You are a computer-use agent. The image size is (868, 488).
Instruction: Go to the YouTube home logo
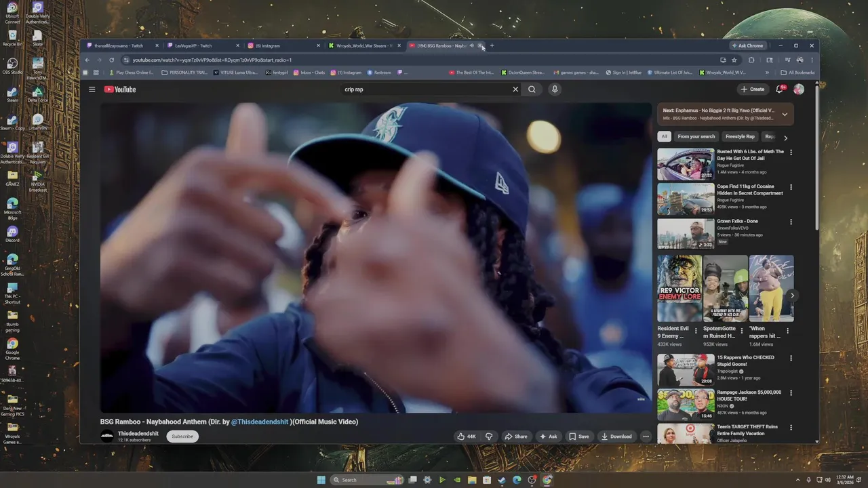pos(120,89)
